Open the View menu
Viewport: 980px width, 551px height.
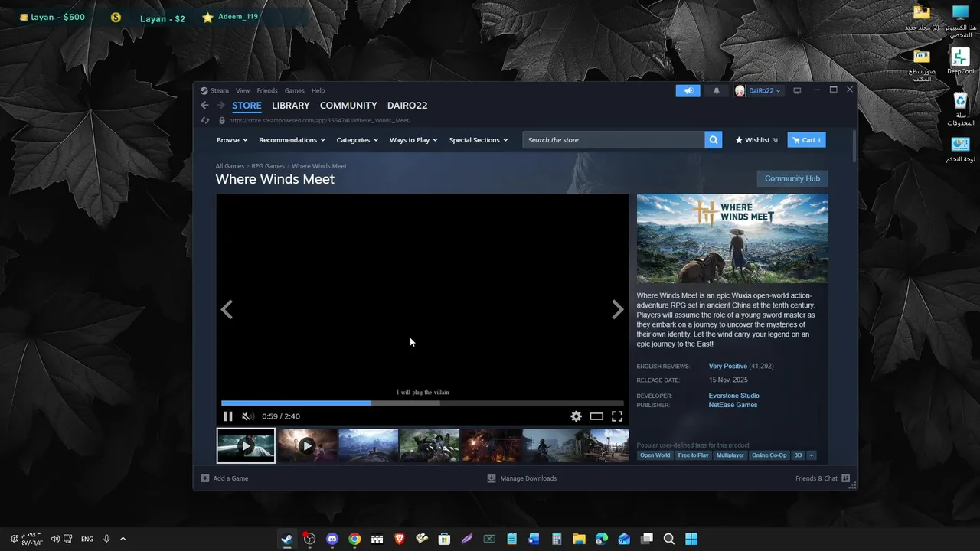243,90
